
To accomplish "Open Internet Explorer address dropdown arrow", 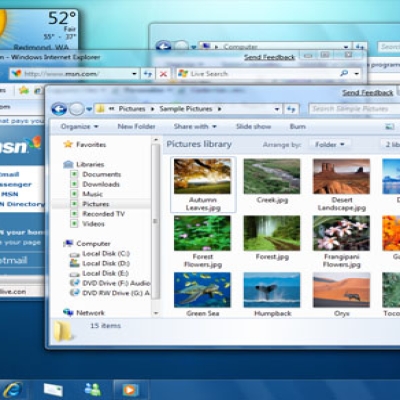I will tap(134, 74).
